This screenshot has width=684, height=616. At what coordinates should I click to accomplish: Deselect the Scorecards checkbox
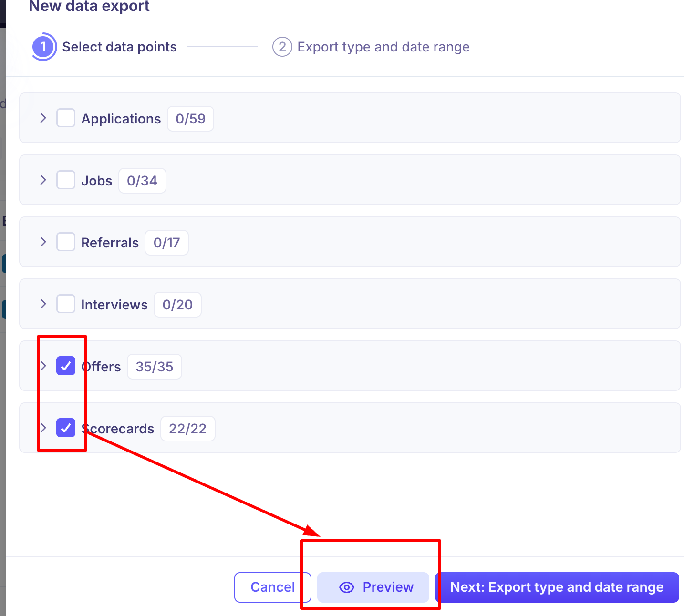coord(66,428)
